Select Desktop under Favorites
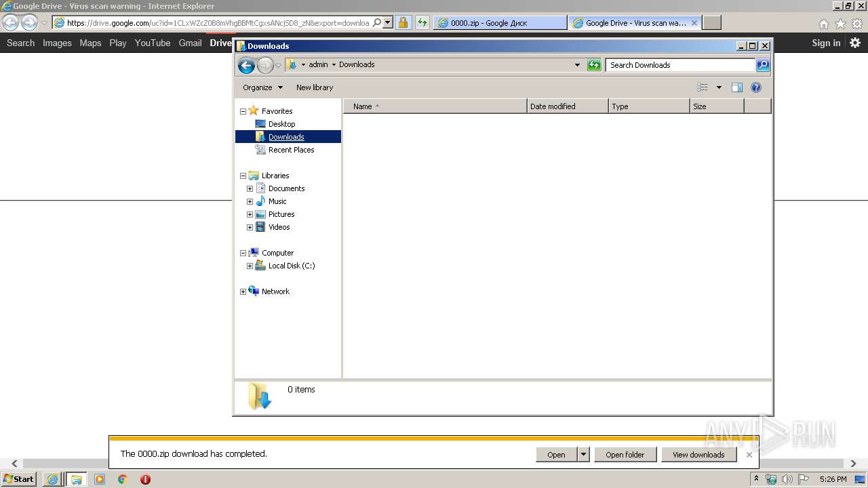This screenshot has height=488, width=868. coord(281,124)
